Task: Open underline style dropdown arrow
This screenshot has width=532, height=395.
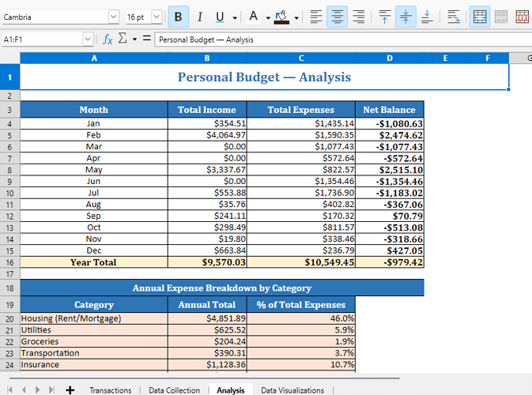Action: coord(235,17)
